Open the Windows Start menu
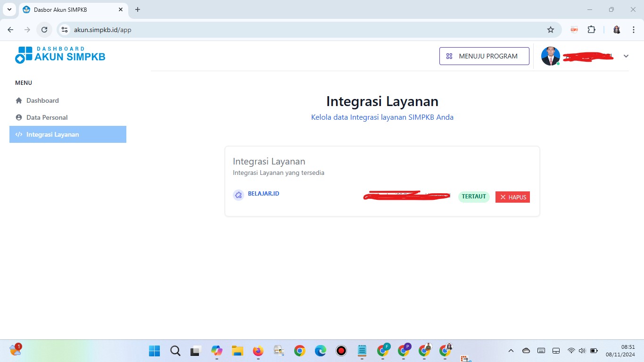This screenshot has width=644, height=362. [155, 351]
